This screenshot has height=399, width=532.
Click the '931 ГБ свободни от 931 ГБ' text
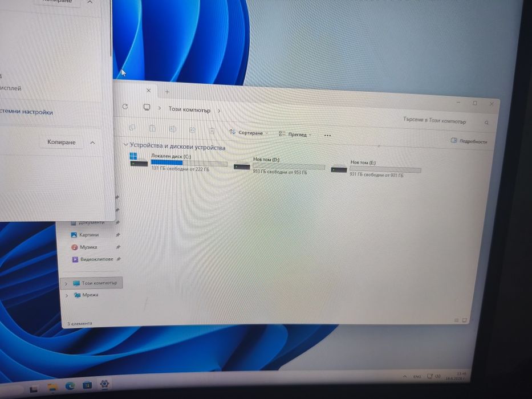click(376, 175)
